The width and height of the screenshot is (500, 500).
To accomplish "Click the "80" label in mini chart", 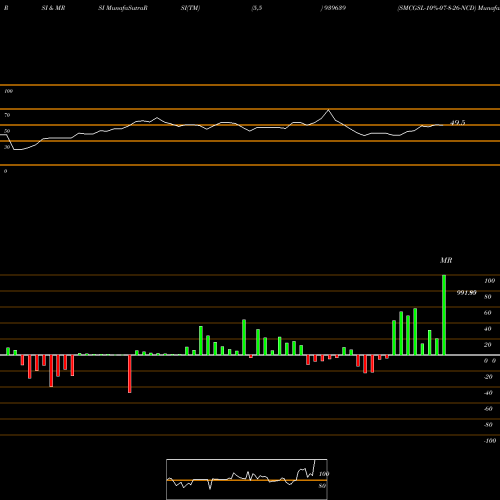I will pos(322,486).
